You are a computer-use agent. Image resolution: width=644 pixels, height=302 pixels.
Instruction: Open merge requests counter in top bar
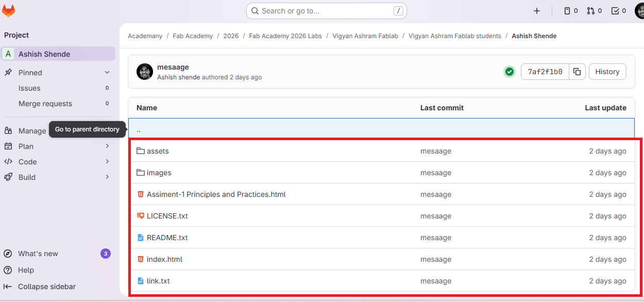(x=594, y=11)
